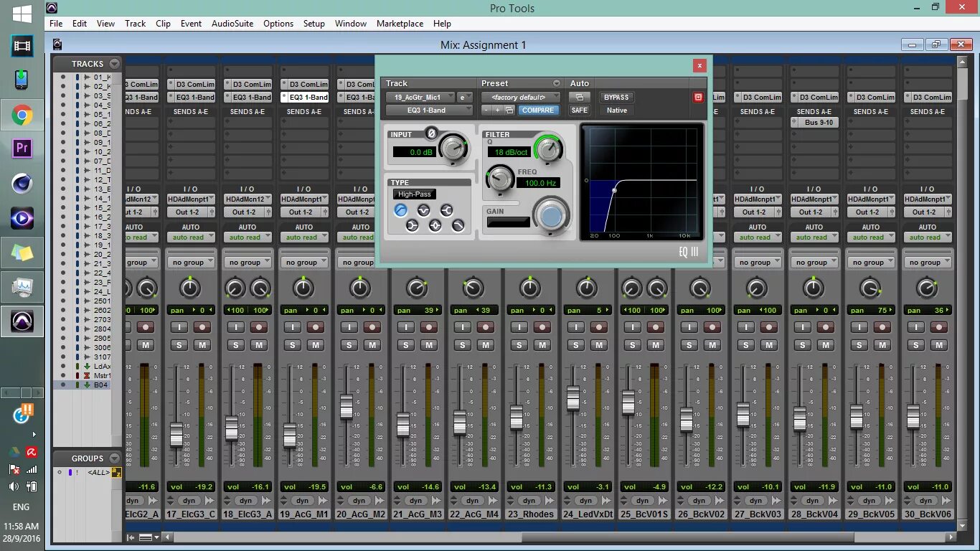Viewport: 980px width, 551px height.
Task: Open the plug-in settings select icon
Action: click(x=509, y=110)
